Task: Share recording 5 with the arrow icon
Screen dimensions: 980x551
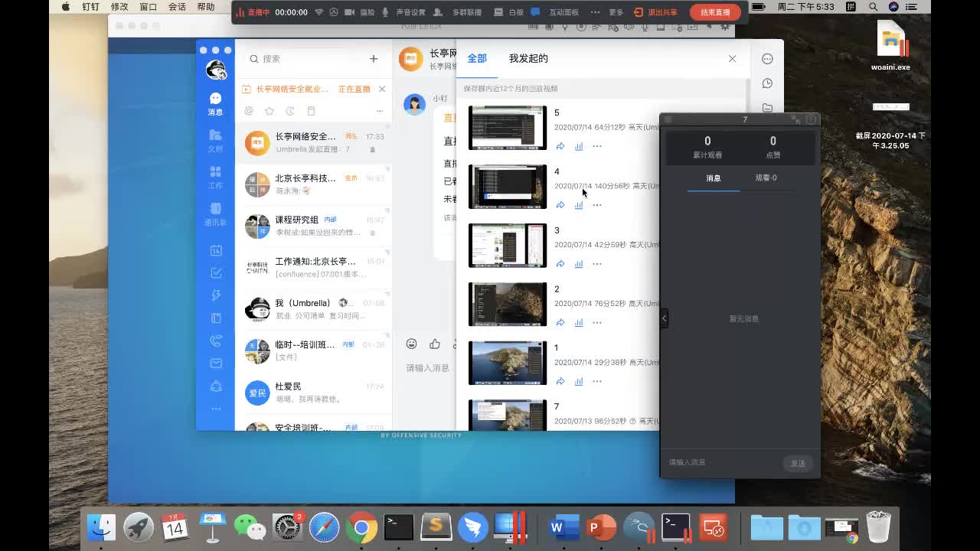Action: pyautogui.click(x=560, y=146)
